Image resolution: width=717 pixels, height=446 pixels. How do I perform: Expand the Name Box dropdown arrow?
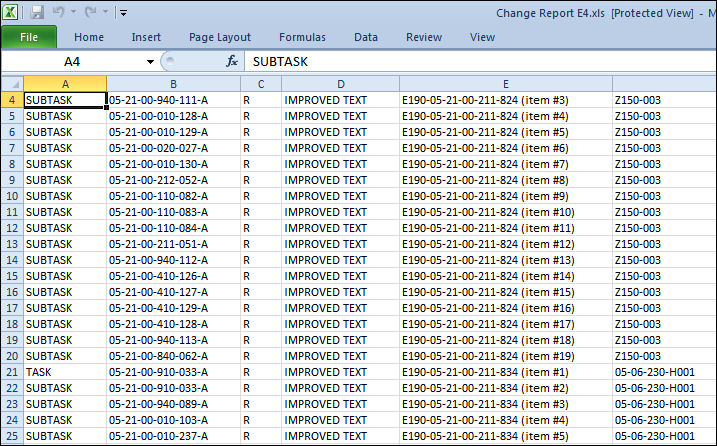(x=150, y=62)
